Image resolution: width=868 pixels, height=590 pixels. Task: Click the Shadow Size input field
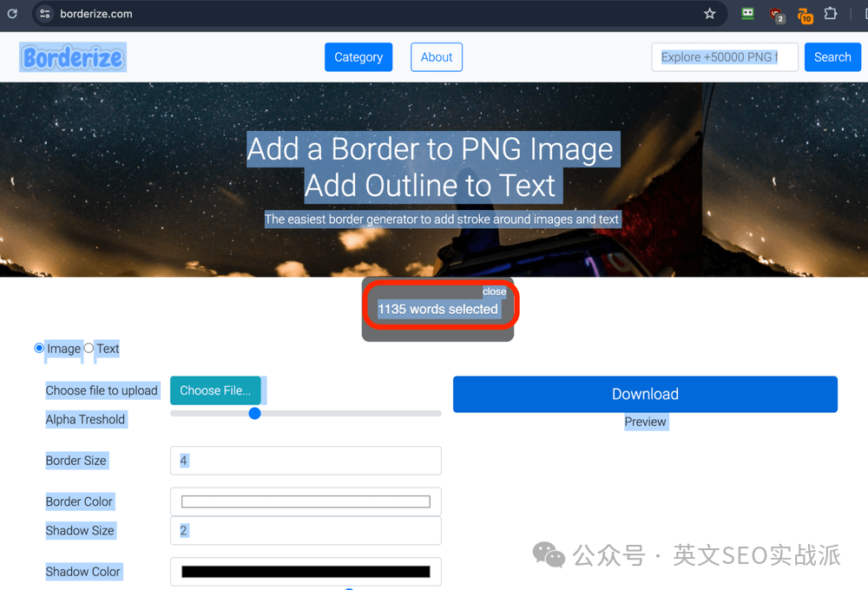(x=306, y=531)
